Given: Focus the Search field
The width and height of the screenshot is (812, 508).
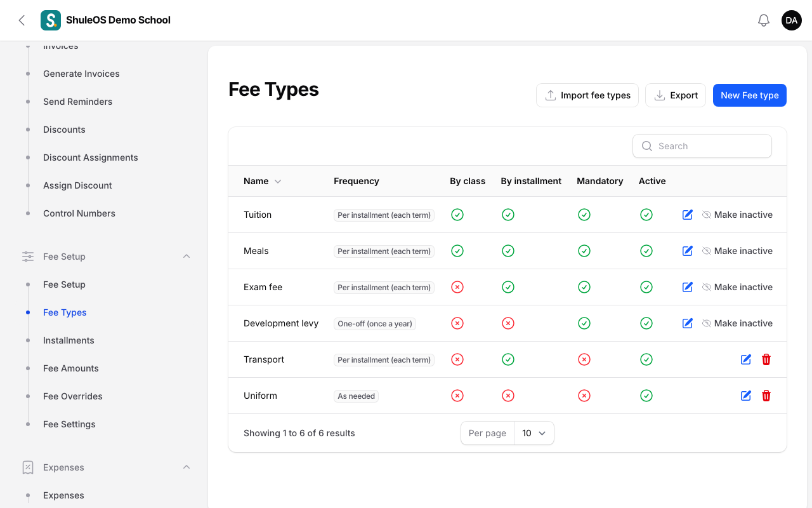Looking at the screenshot, I should point(702,146).
